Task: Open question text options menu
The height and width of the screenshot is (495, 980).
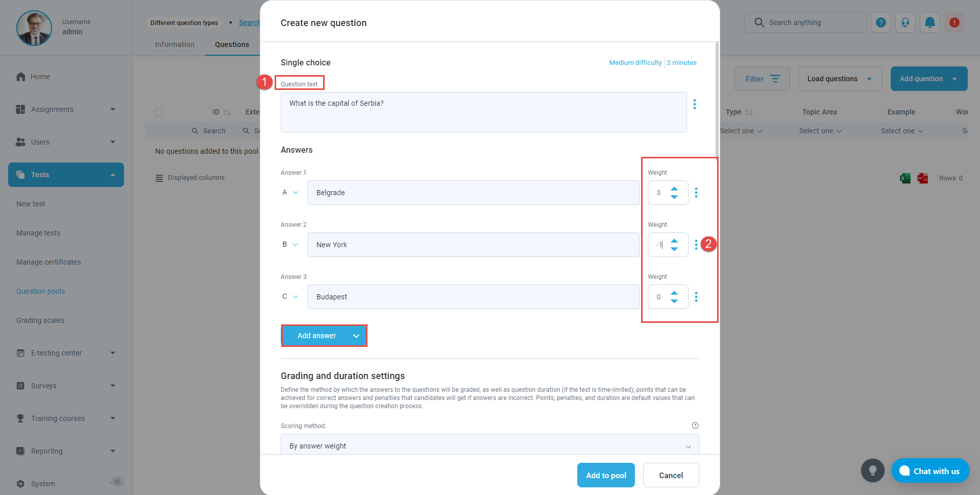Action: (694, 104)
